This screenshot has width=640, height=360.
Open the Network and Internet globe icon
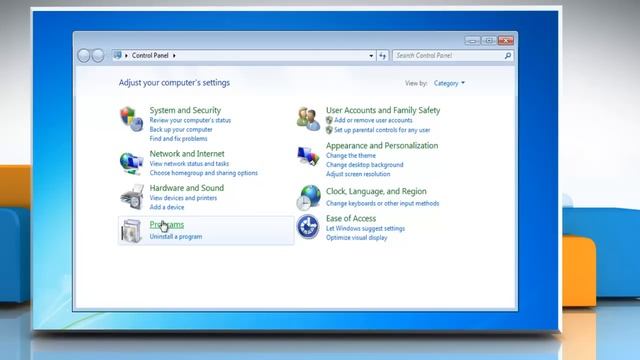coord(131,163)
